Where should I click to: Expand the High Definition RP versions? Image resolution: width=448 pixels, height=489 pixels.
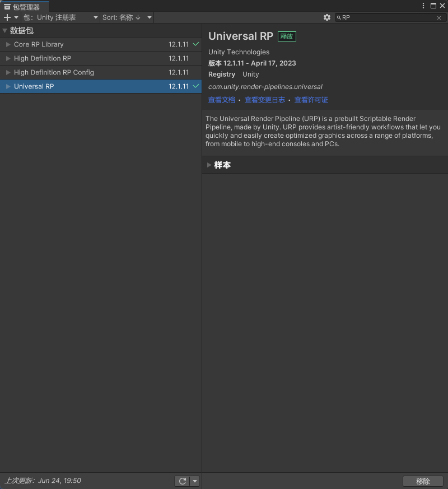(8, 59)
